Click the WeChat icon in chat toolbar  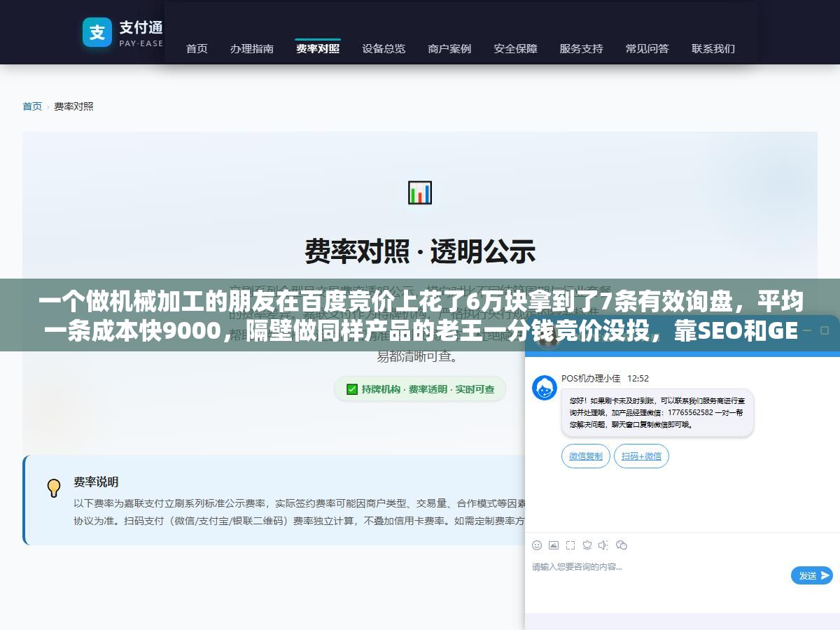tap(621, 545)
